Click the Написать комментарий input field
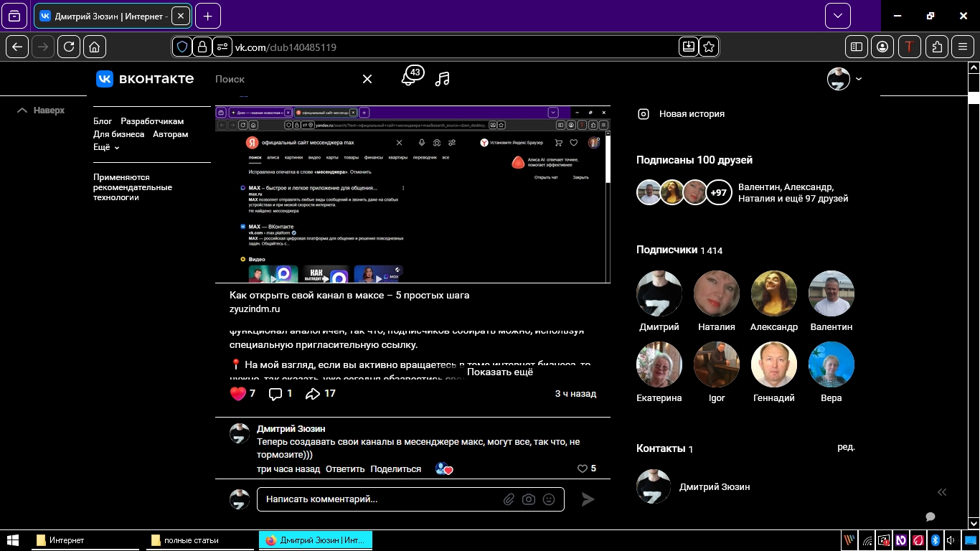This screenshot has height=551, width=980. [380, 499]
